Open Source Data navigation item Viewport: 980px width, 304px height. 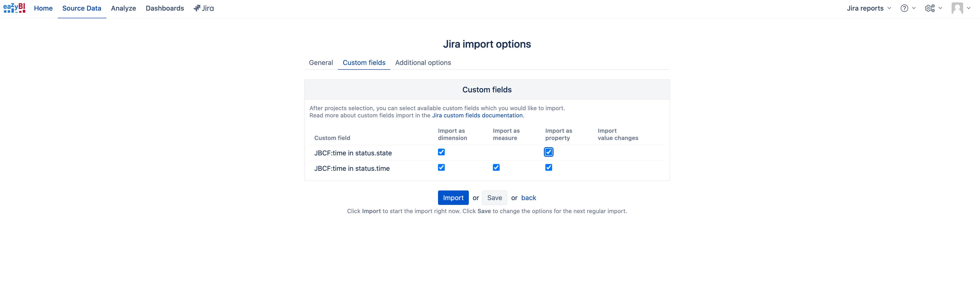[x=82, y=8]
